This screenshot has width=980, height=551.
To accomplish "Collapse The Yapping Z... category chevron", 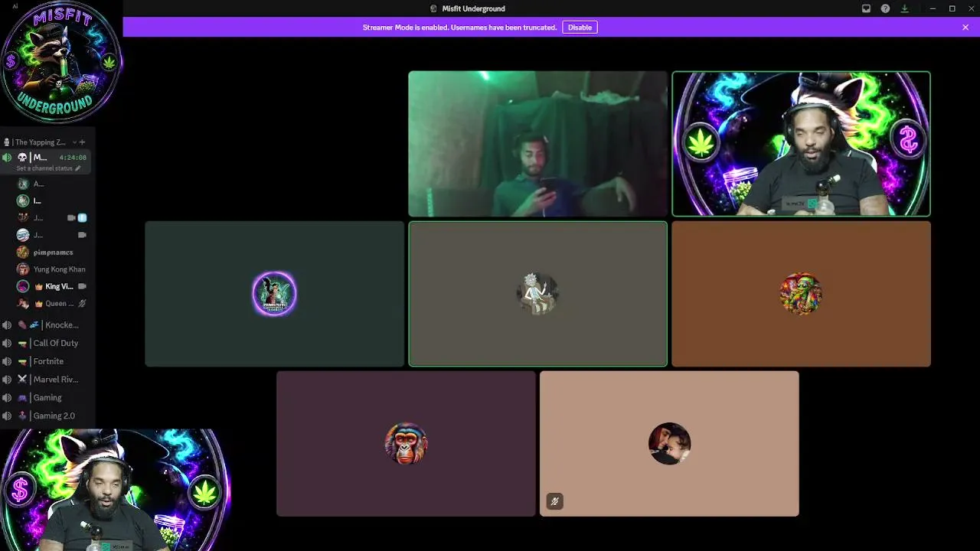I will [x=74, y=142].
